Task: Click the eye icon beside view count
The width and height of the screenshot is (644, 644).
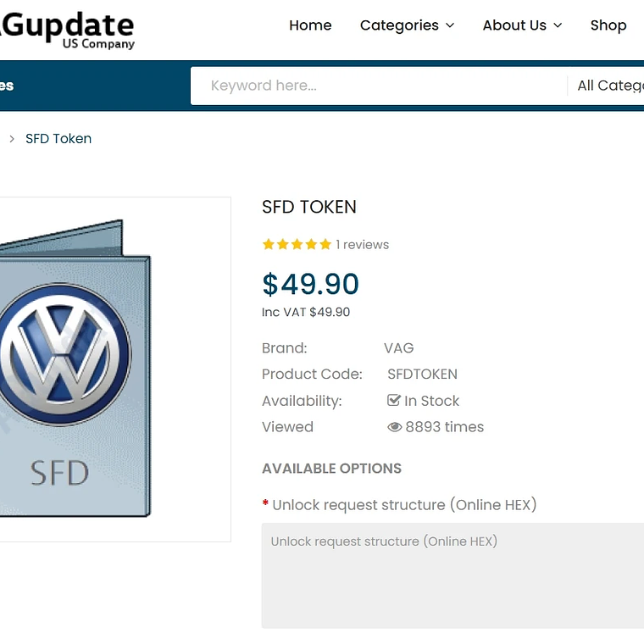Action: point(394,427)
